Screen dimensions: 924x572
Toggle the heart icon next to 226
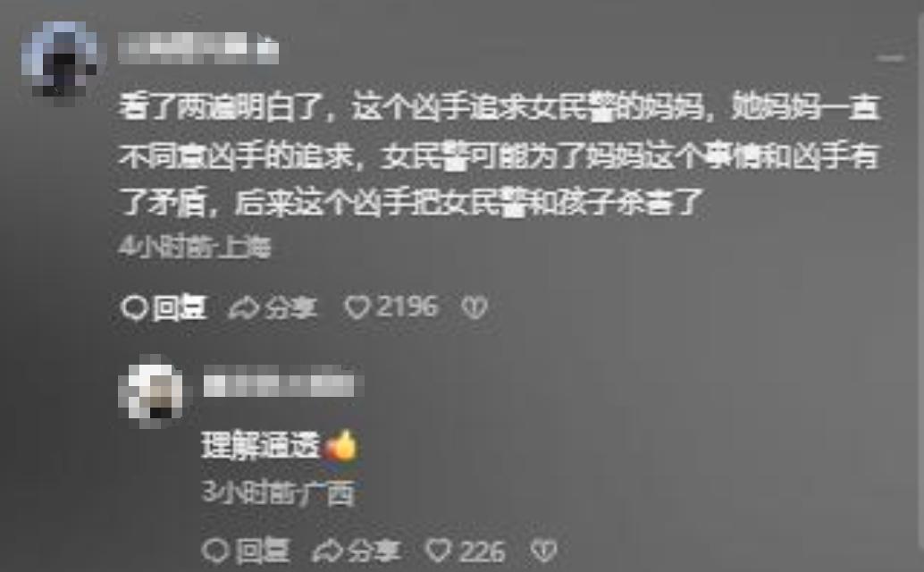(438, 551)
